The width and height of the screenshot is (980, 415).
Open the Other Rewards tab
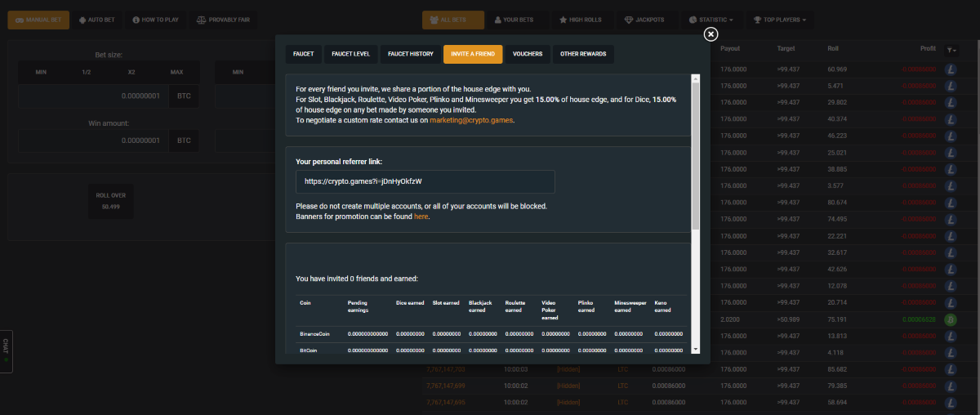(583, 54)
